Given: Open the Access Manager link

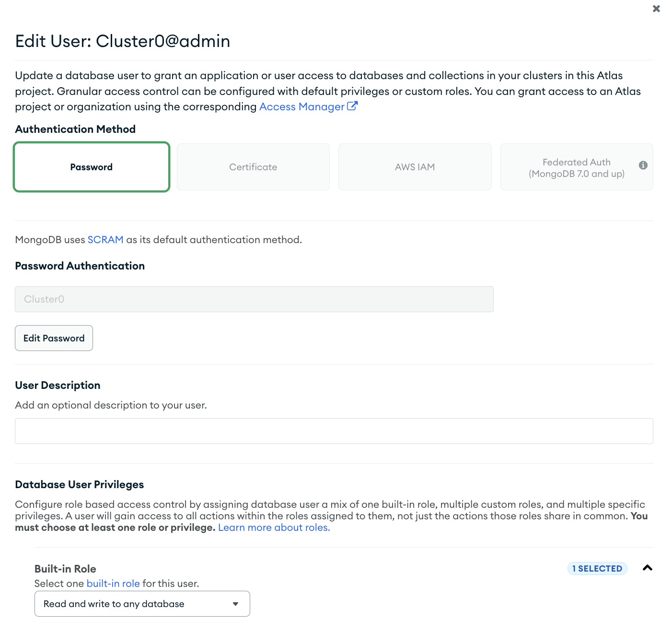Looking at the screenshot, I should click(x=302, y=106).
